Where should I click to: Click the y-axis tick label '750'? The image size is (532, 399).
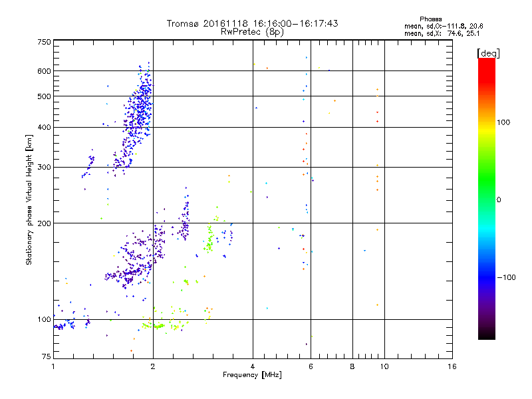44,42
